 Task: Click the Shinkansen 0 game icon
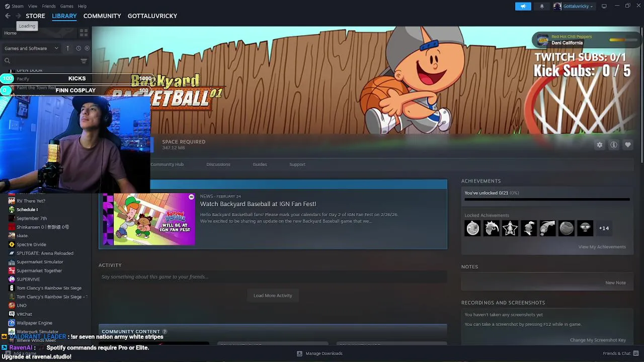tap(12, 227)
